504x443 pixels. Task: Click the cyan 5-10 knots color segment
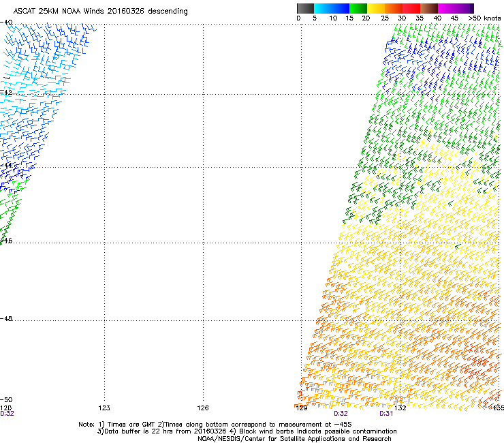click(x=323, y=8)
